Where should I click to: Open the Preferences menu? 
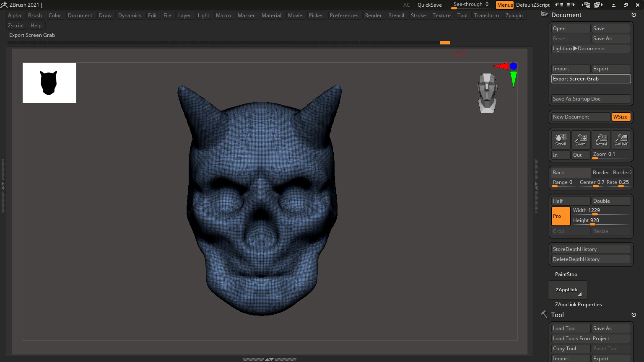[344, 16]
